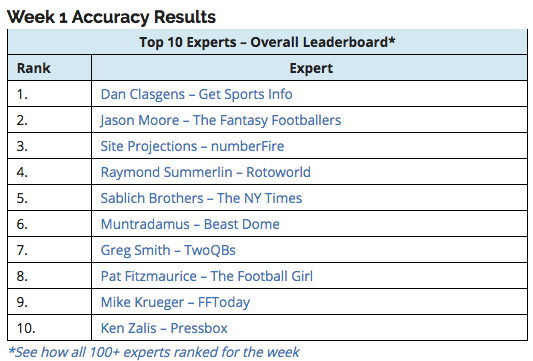
Task: Open Muntradamus – Beast Dome link
Action: tap(190, 224)
